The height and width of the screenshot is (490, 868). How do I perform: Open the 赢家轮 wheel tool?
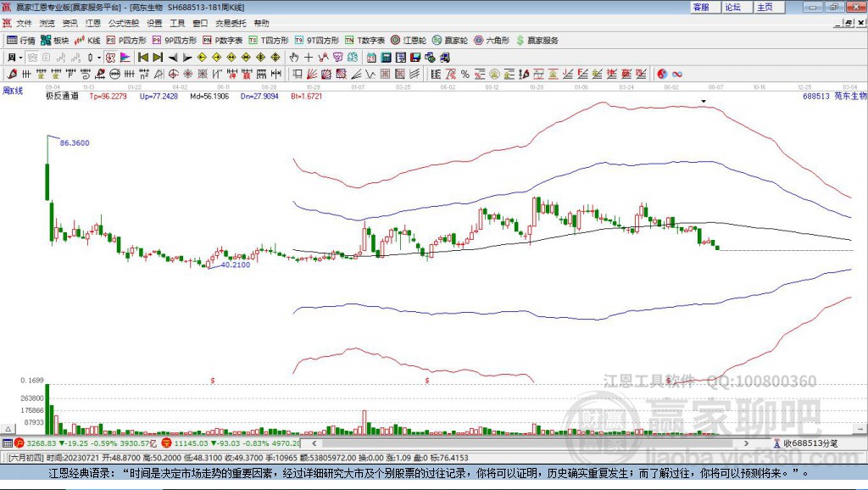pos(450,41)
